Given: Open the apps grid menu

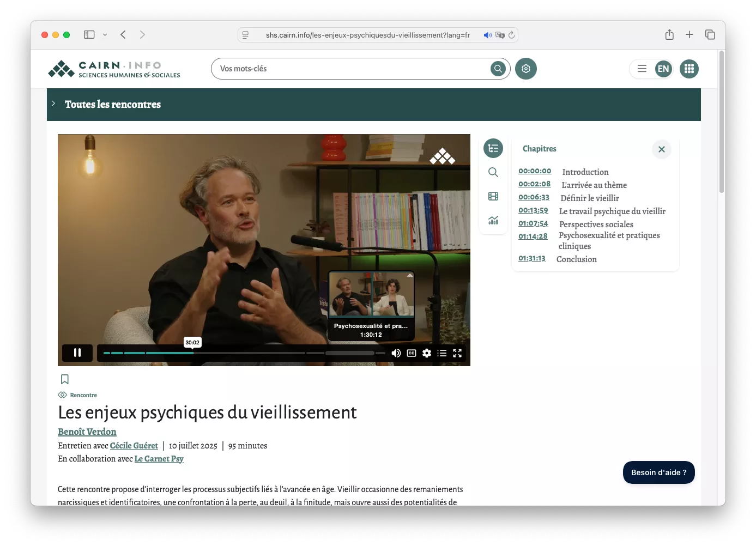Looking at the screenshot, I should click(x=689, y=69).
